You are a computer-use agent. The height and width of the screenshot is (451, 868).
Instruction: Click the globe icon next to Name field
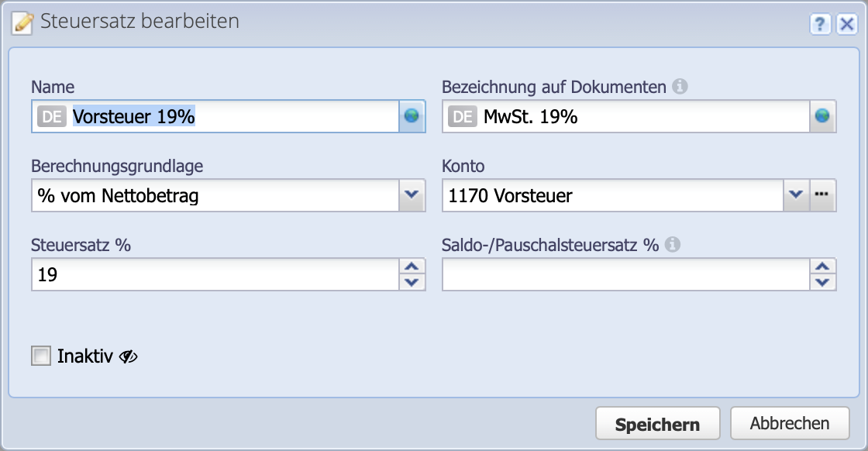pyautogui.click(x=412, y=116)
